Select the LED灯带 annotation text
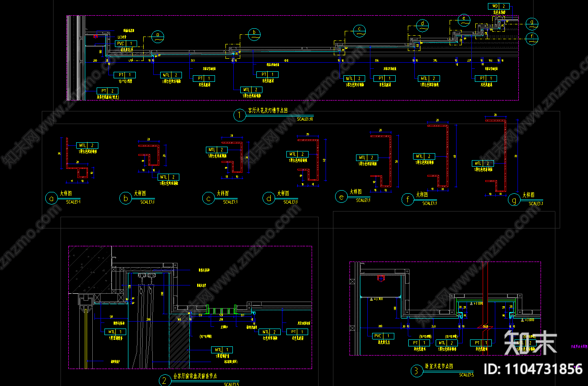 coord(121,37)
